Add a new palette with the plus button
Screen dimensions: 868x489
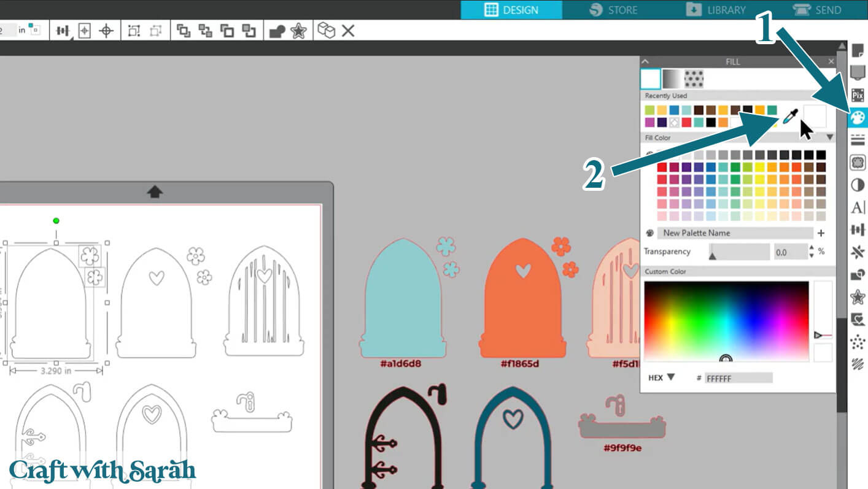[x=821, y=233]
